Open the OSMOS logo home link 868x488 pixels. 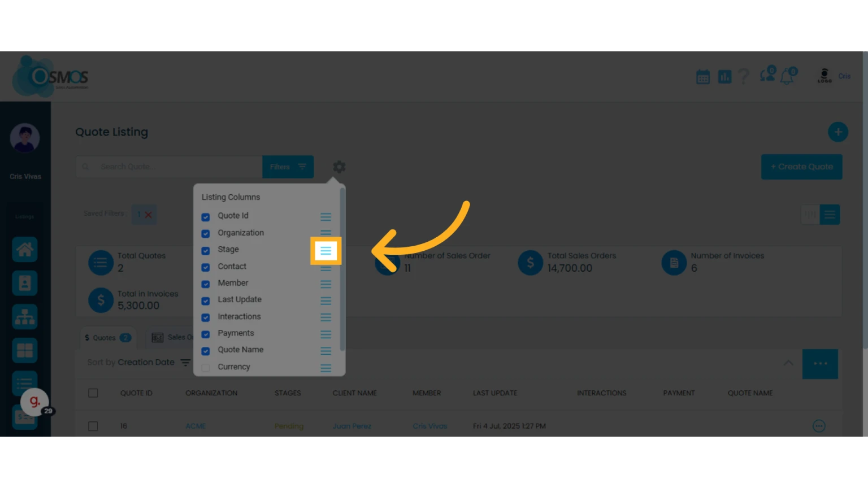point(51,76)
